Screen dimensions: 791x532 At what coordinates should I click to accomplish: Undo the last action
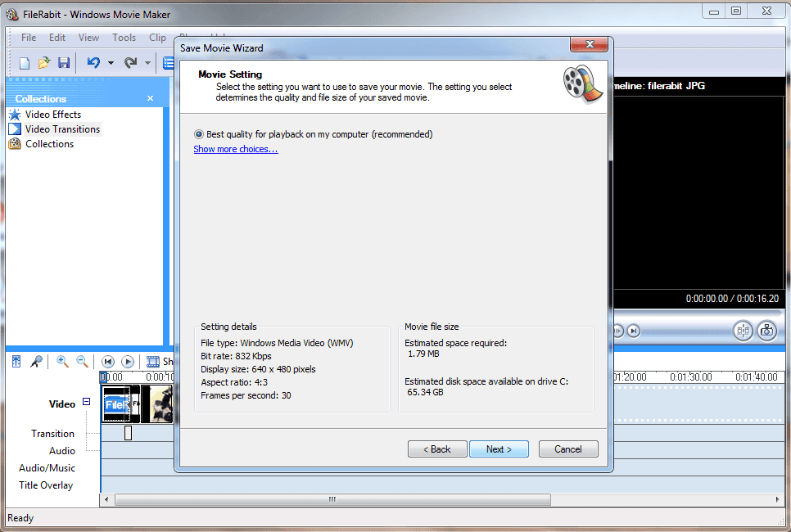pos(93,62)
